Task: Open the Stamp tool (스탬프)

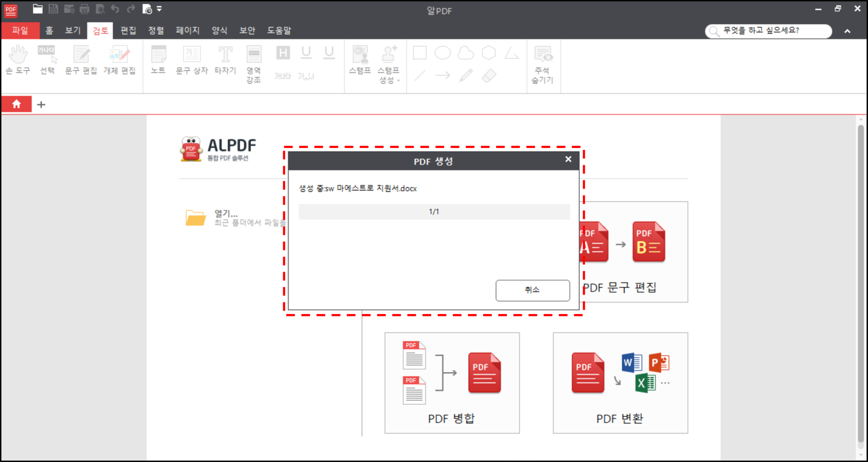Action: point(360,60)
